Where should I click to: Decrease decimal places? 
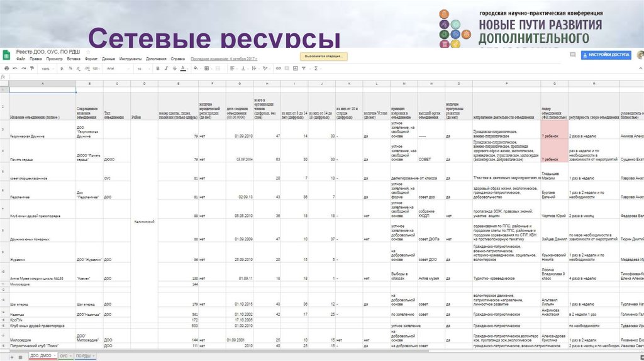coord(79,69)
